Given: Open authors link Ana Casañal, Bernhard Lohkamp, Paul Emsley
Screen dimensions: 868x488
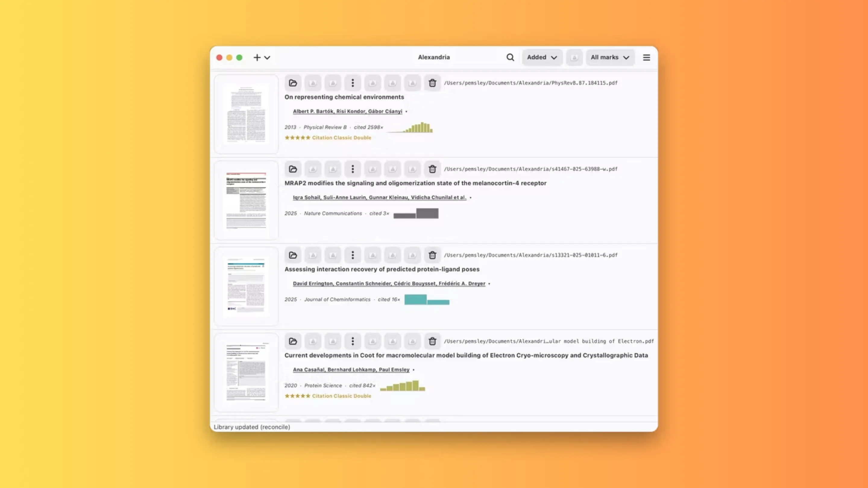Looking at the screenshot, I should pos(351,369).
